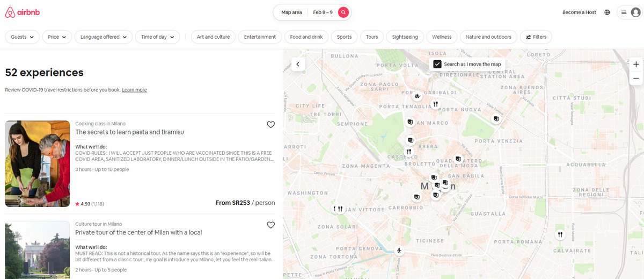Toggle Search as I move the map
The width and height of the screenshot is (644, 279).
437,64
